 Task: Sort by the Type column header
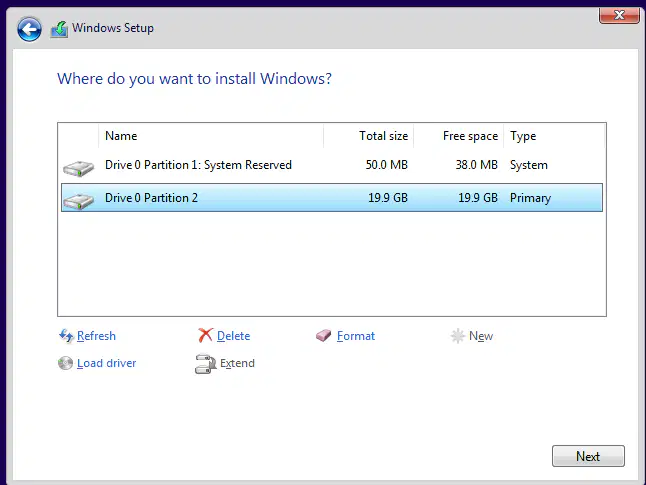pos(554,136)
